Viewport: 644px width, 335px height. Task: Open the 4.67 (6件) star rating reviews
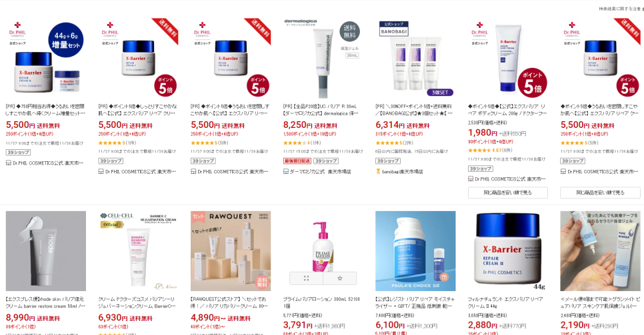(x=490, y=151)
